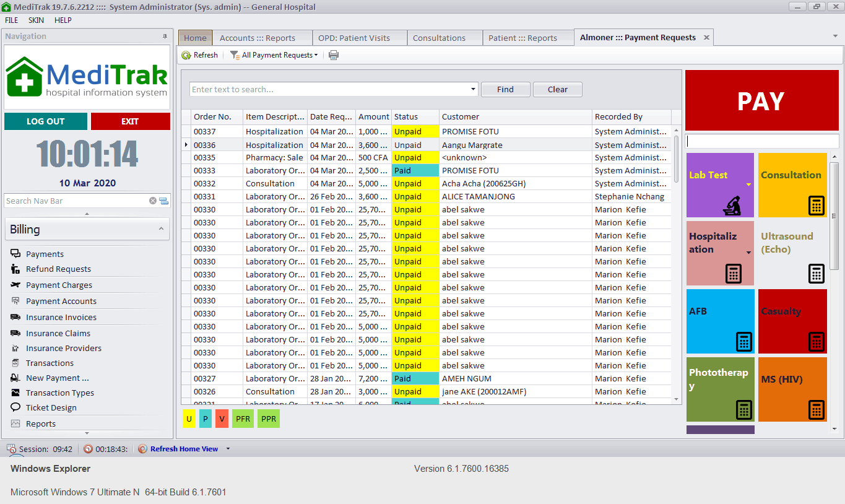Click the down arrow below the Reports item
The width and height of the screenshot is (845, 504).
coord(87,433)
